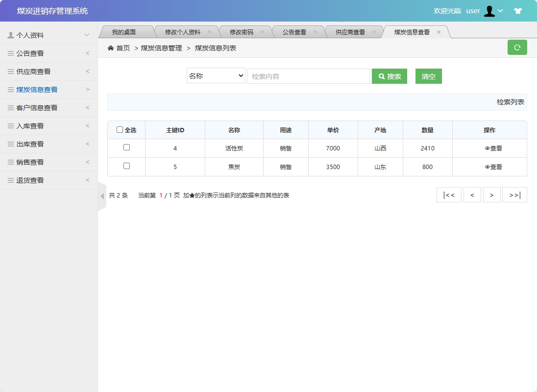Click the magnifier icon inside 搜索 button
The image size is (537, 392).
pyautogui.click(x=381, y=76)
